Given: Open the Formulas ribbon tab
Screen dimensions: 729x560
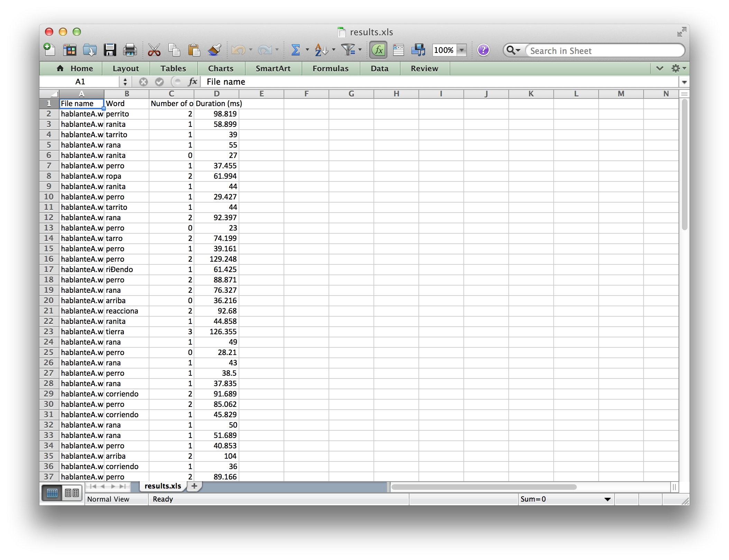Looking at the screenshot, I should (x=330, y=68).
